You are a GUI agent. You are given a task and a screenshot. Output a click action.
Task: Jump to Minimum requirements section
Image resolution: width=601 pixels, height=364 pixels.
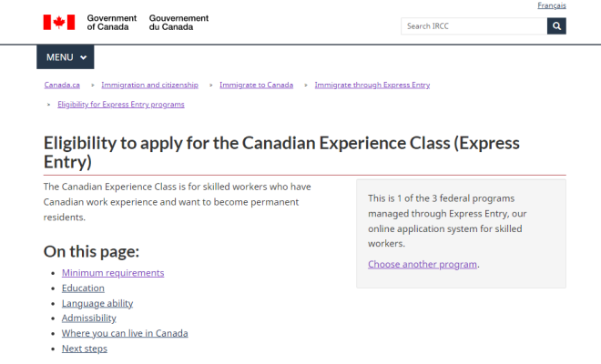pos(113,273)
